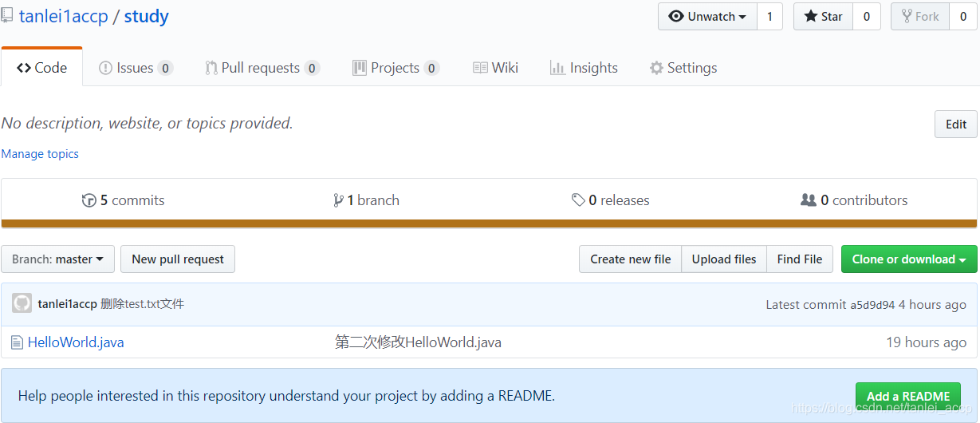Click the branch icon beside 1 branch
The width and height of the screenshot is (980, 423).
click(x=338, y=200)
